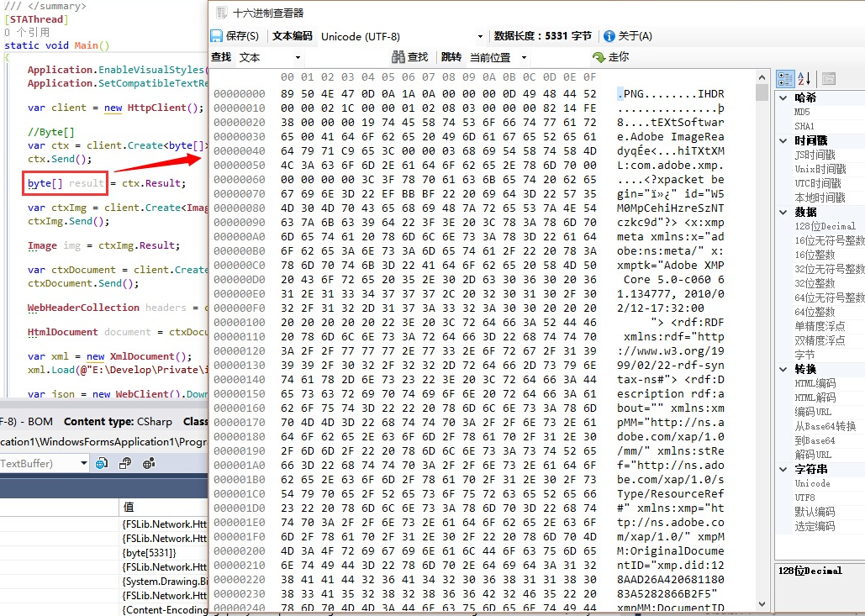Select the HTML解码 property row

[827, 398]
